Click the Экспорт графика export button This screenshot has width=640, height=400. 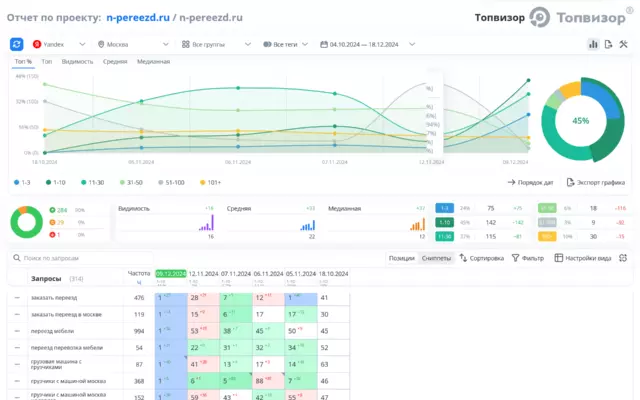(x=596, y=182)
